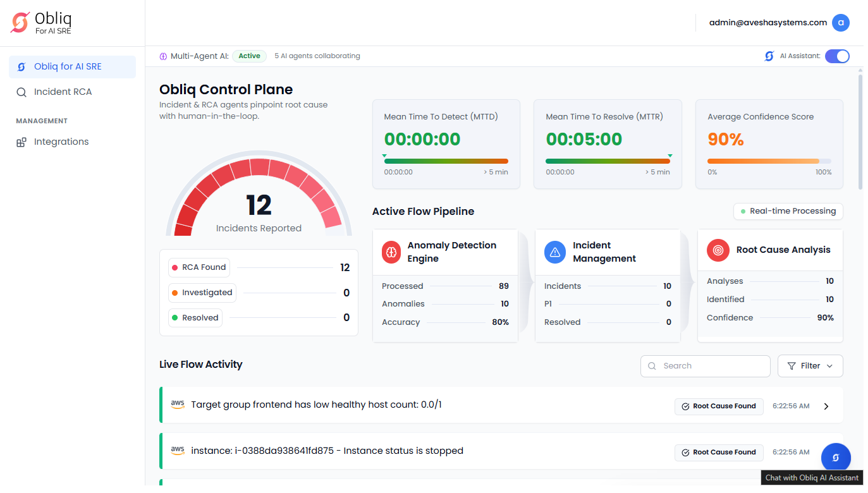Open Incident RCA in the sidebar
868x493 pixels.
pos(63,92)
